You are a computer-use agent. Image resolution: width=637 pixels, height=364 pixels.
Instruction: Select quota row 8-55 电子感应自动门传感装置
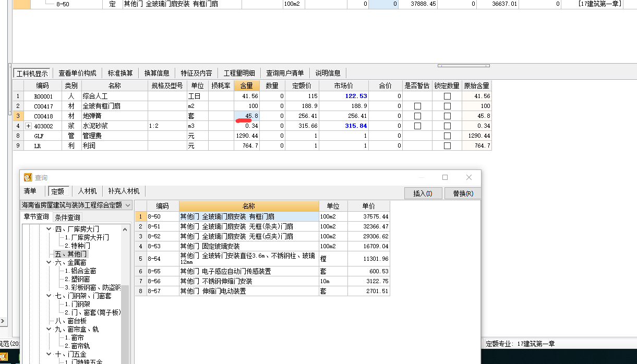[x=262, y=271]
